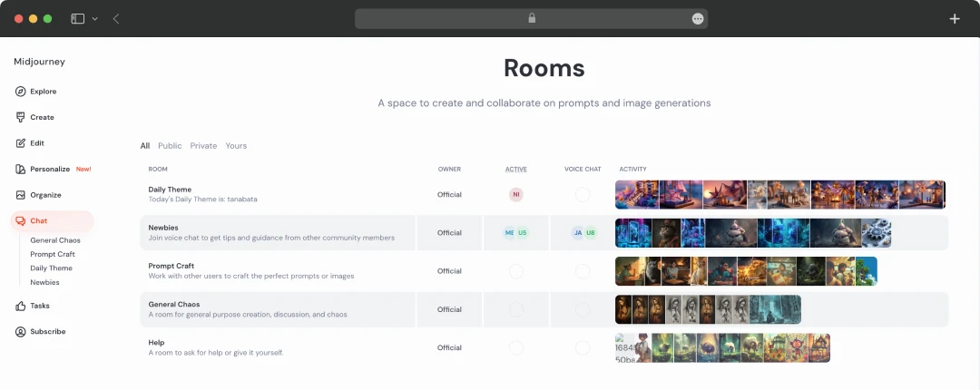Click the lock icon in address bar
Image resolution: width=980 pixels, height=390 pixels.
point(532,19)
